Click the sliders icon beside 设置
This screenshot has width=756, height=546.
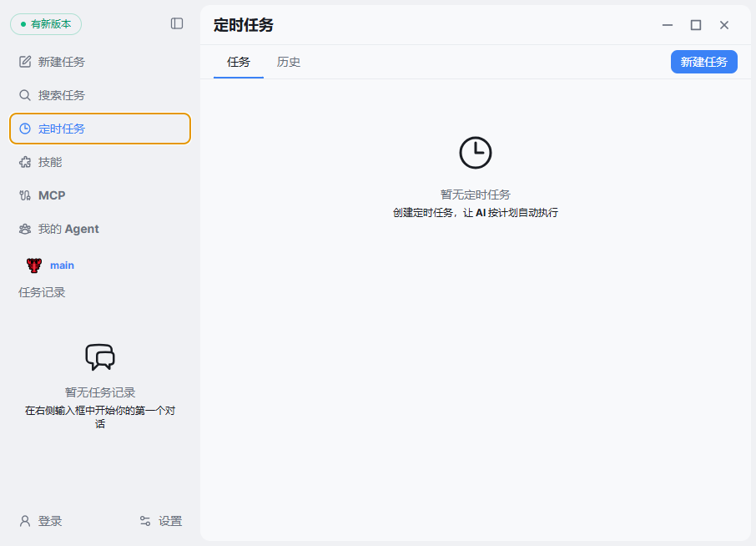145,521
